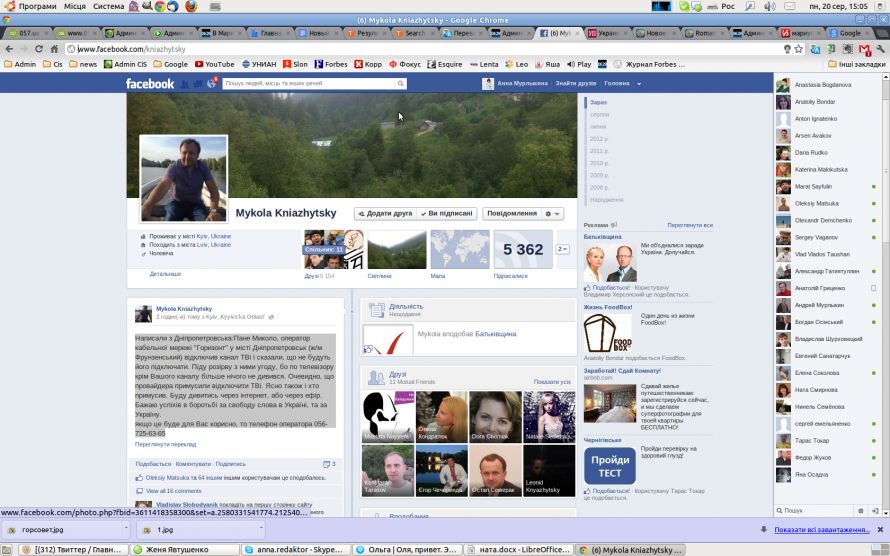Open the mail indicator in system tray
The width and height of the screenshot is (890, 556).
pyautogui.click(x=790, y=6)
